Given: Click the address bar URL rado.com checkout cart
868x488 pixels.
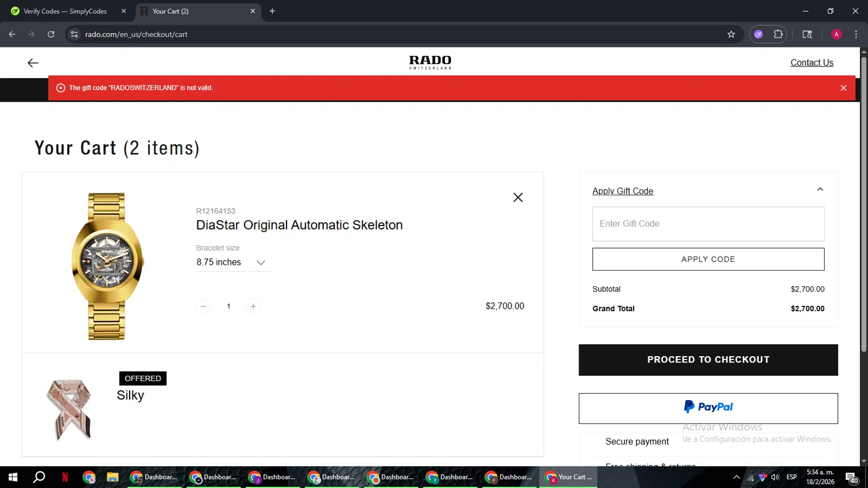Looking at the screenshot, I should point(137,34).
